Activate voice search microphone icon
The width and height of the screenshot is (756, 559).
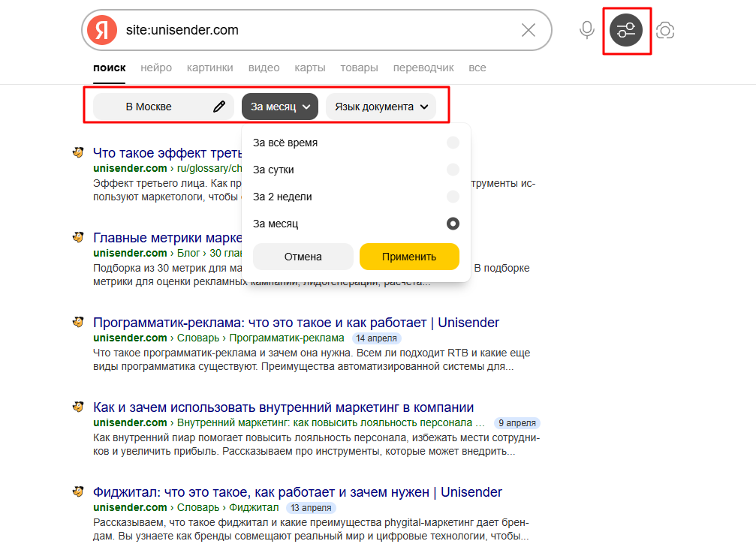587,30
